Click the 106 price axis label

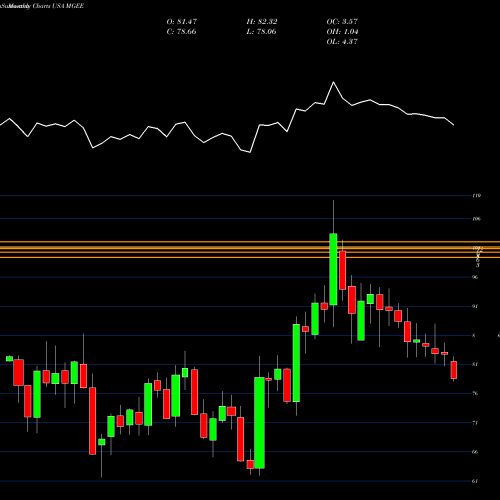pyautogui.click(x=477, y=219)
